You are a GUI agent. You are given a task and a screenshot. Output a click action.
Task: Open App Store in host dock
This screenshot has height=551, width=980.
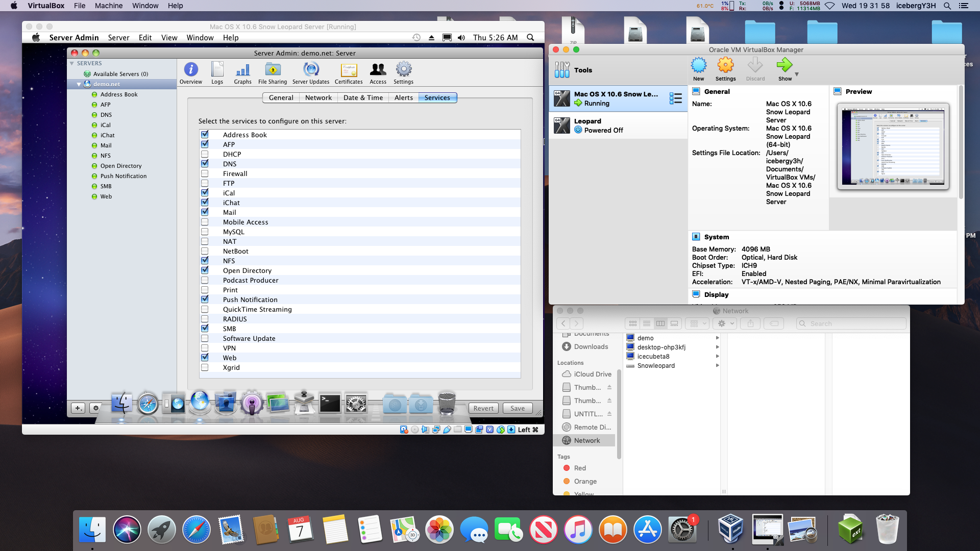tap(647, 530)
